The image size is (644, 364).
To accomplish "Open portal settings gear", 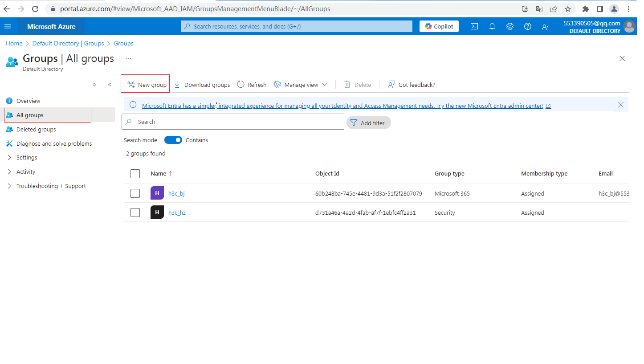I will pyautogui.click(x=510, y=26).
